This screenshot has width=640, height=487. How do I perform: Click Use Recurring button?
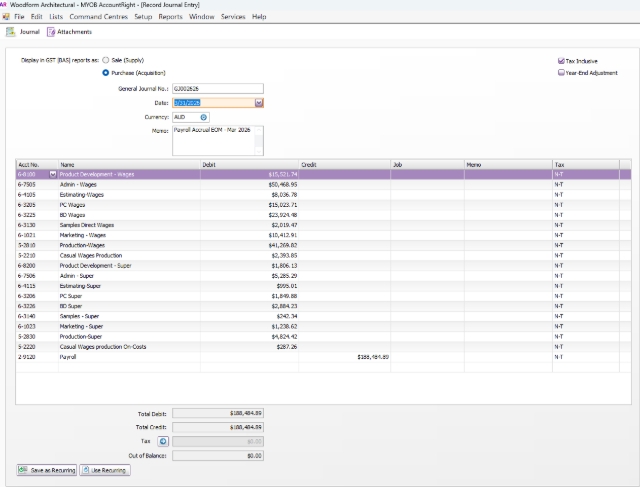105,470
